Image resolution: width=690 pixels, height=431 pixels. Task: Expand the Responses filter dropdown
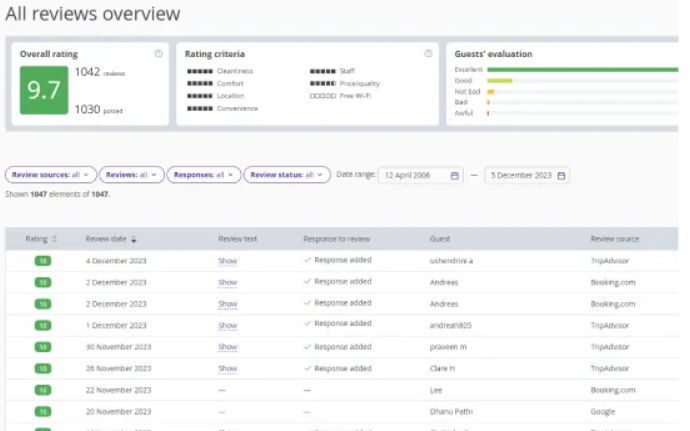203,174
